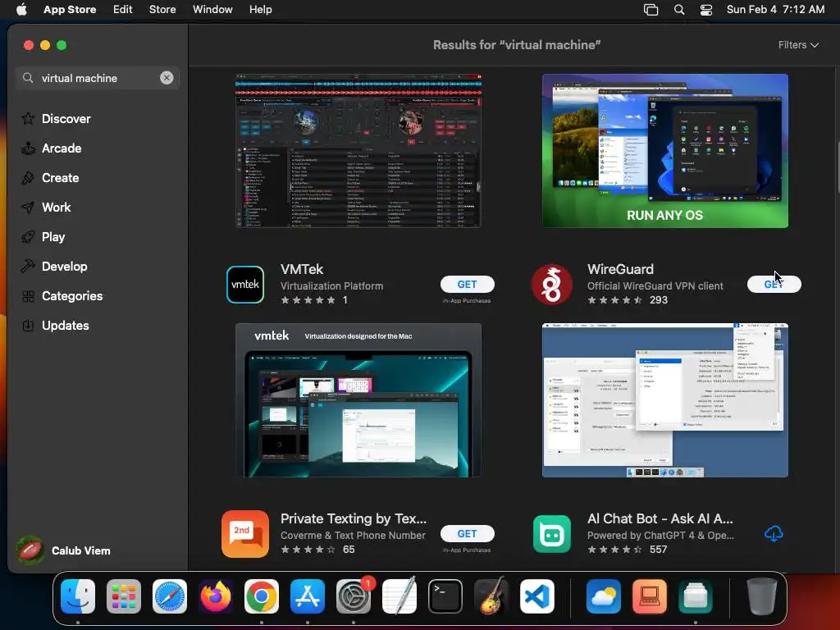The height and width of the screenshot is (630, 840).
Task: Launch GarageBand from the Dock
Action: (491, 596)
